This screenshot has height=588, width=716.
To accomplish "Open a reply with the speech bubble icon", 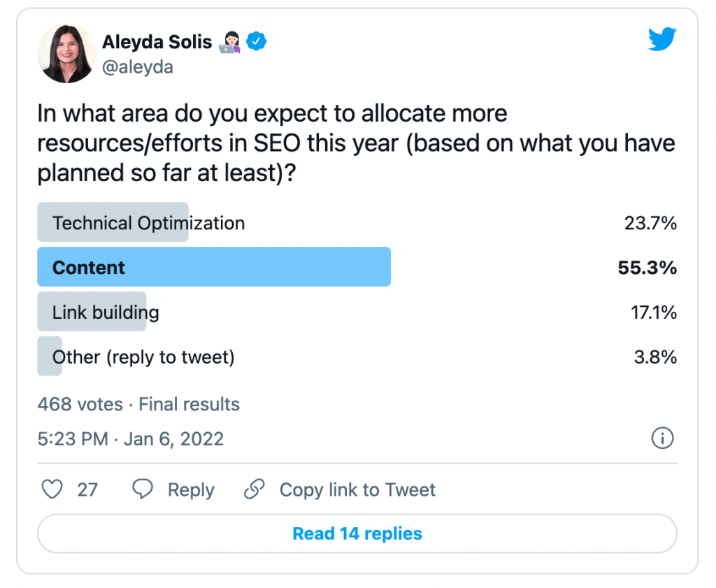I will pos(143,489).
